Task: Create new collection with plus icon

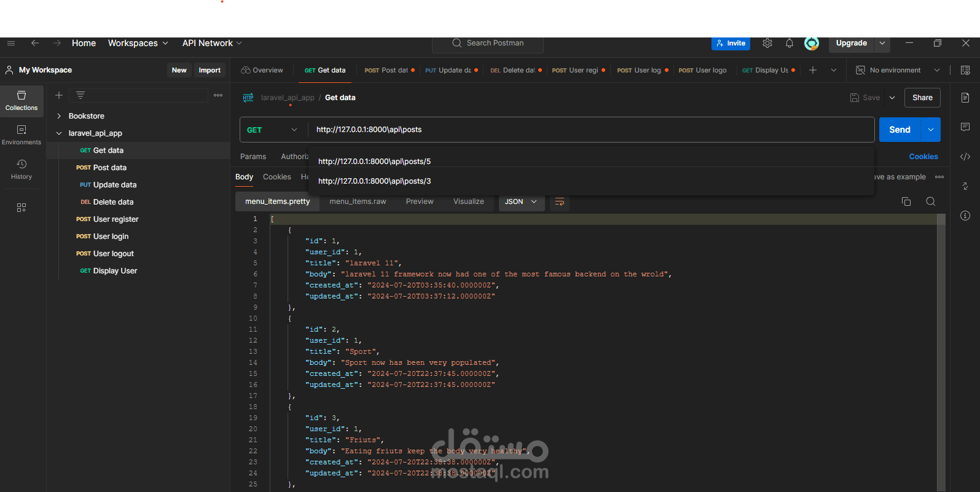Action: tap(59, 95)
